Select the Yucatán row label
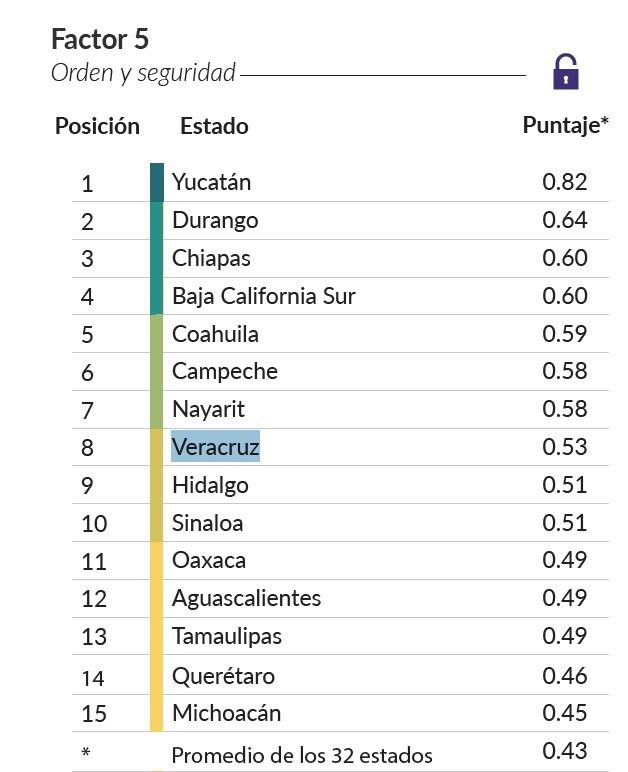Screen dimensions: 628x772 [211, 182]
